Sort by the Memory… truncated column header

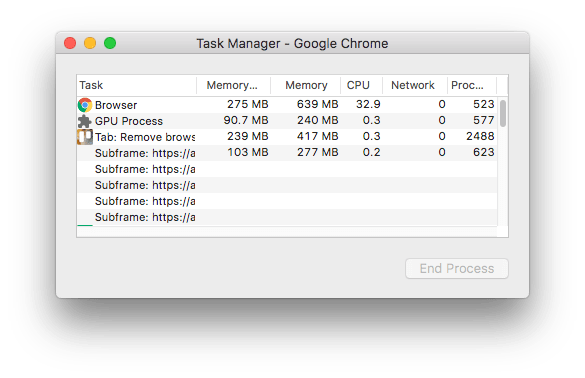[234, 85]
